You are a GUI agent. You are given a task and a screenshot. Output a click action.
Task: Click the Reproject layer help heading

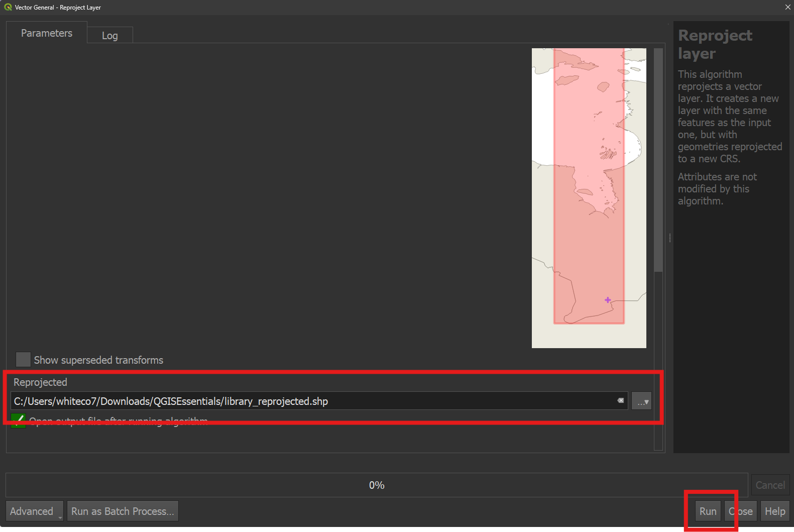coord(715,44)
